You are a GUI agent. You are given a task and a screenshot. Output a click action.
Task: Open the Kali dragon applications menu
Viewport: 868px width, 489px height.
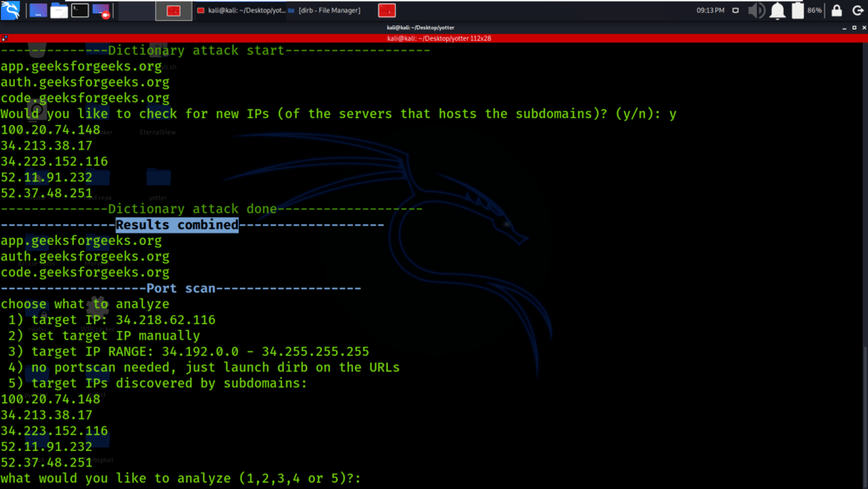coord(10,10)
